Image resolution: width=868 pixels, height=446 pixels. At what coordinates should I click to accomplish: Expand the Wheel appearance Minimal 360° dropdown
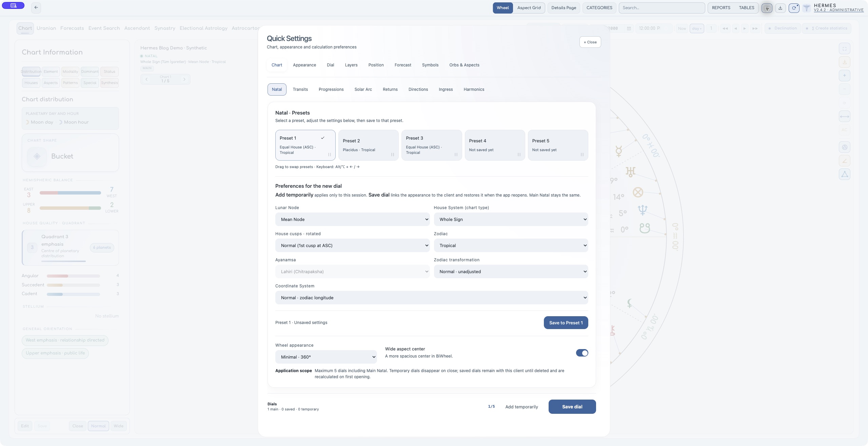tap(326, 357)
